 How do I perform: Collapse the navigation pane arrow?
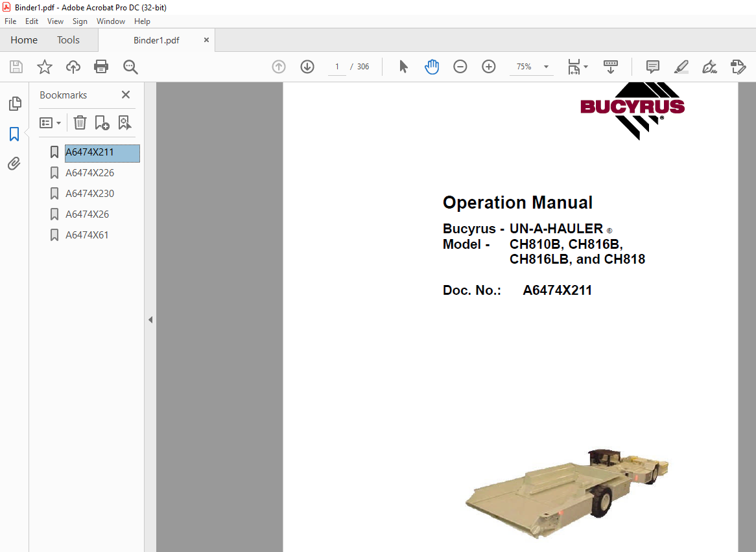coord(150,319)
